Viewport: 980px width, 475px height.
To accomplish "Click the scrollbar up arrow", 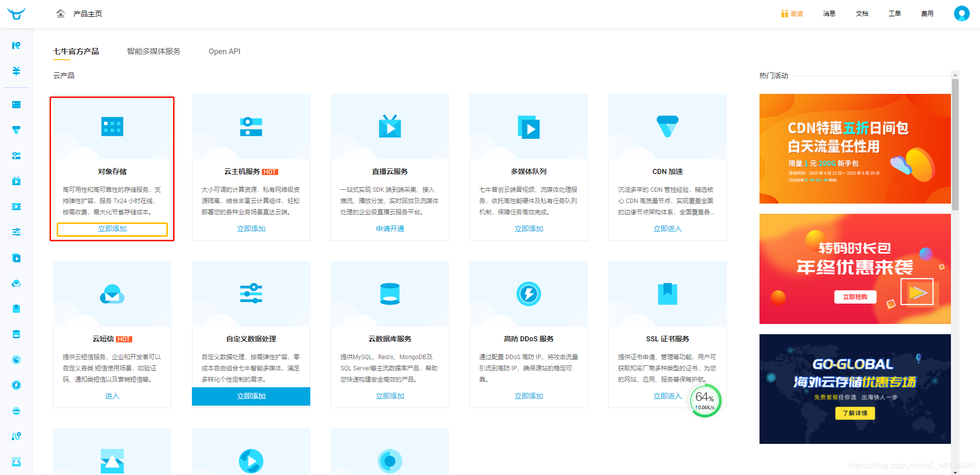I will (x=955, y=74).
